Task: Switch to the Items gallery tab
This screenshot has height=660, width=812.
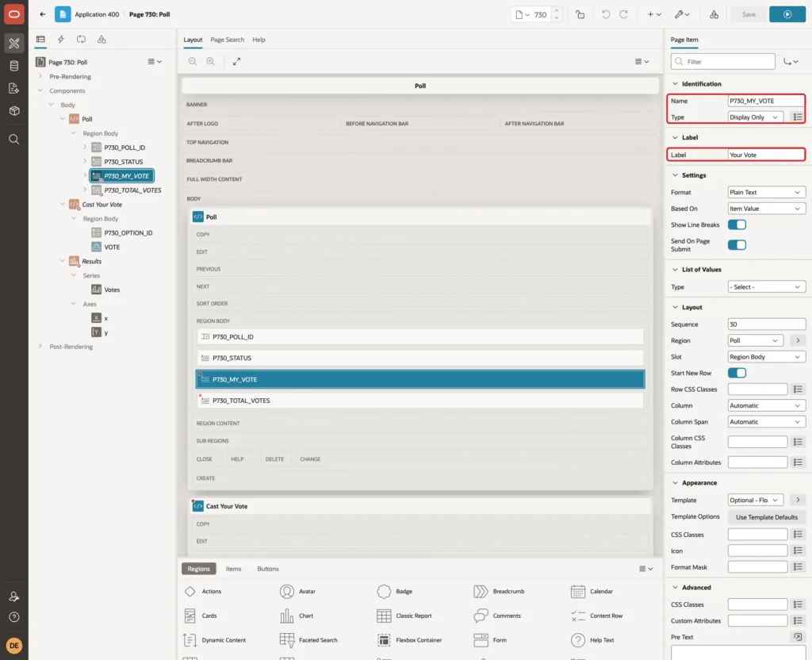Action: pos(234,569)
